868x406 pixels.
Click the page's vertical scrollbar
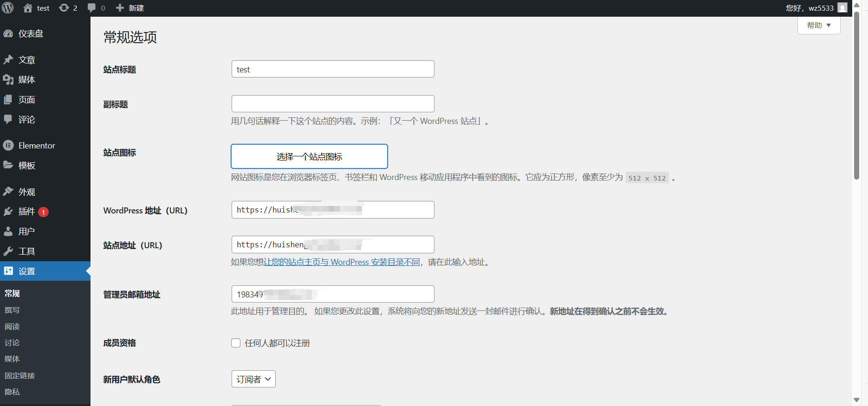click(x=856, y=93)
